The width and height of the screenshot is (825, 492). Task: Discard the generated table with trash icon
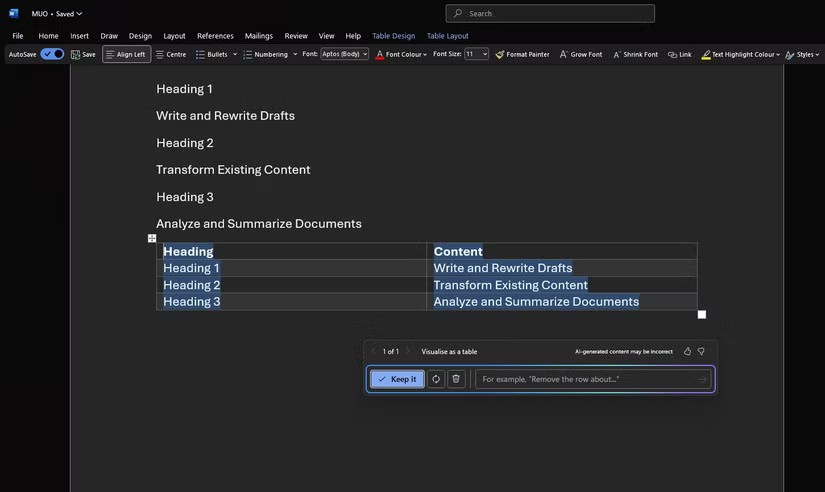point(456,379)
